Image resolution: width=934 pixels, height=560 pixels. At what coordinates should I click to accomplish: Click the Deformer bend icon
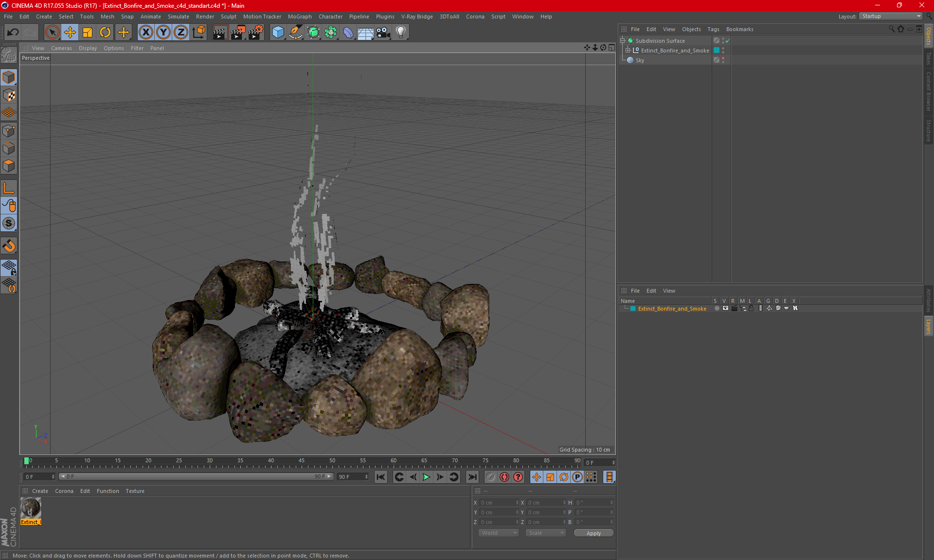pyautogui.click(x=348, y=32)
